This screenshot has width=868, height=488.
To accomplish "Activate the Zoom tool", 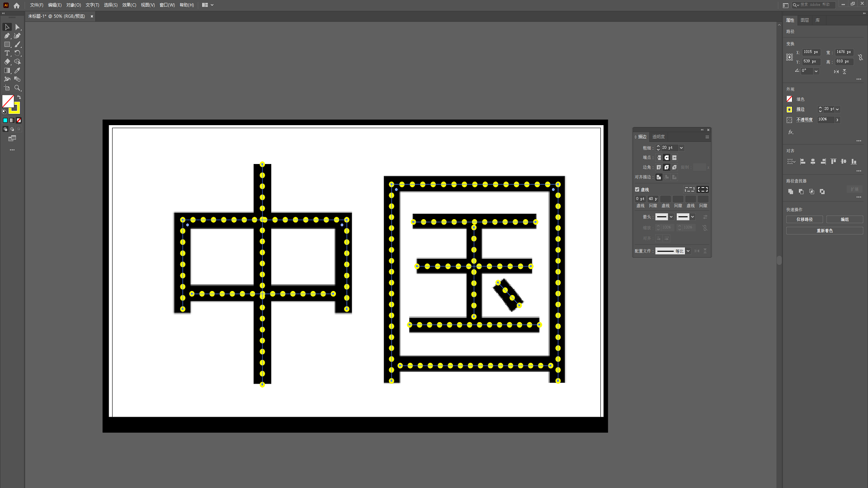I will [x=17, y=88].
